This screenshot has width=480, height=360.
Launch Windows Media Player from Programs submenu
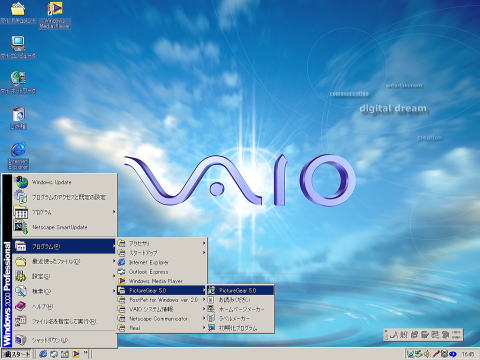tap(162, 281)
